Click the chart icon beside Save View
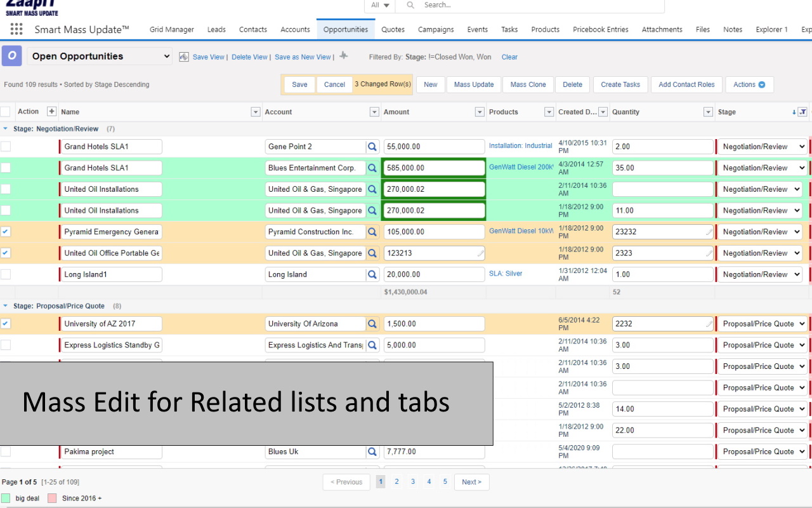This screenshot has height=508, width=812. [184, 57]
